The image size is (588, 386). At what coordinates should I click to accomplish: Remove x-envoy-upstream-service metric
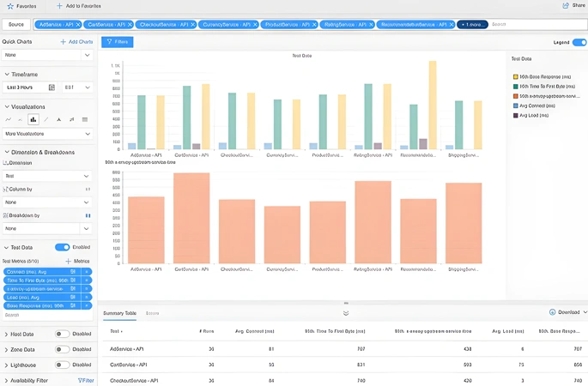(87, 289)
